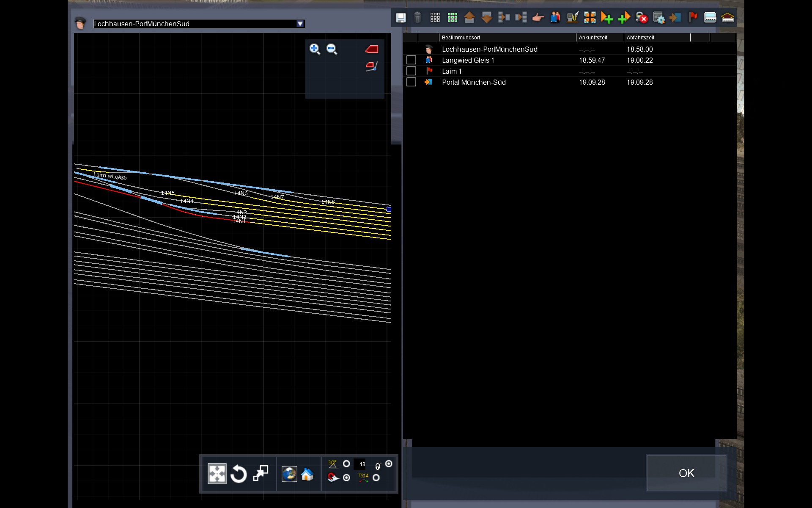Image resolution: width=812 pixels, height=508 pixels.
Task: Select the Lochhausen-PortMünchenSud timetable row
Action: (570, 49)
